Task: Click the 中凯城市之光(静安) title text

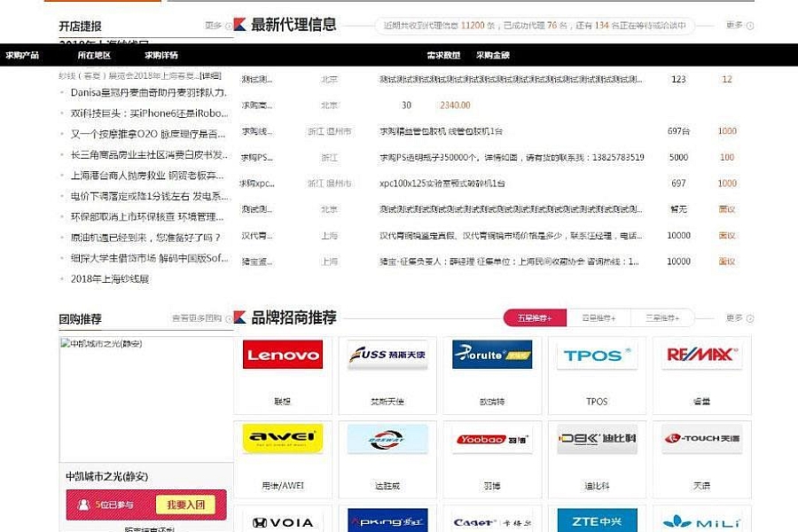Action: coord(107,476)
